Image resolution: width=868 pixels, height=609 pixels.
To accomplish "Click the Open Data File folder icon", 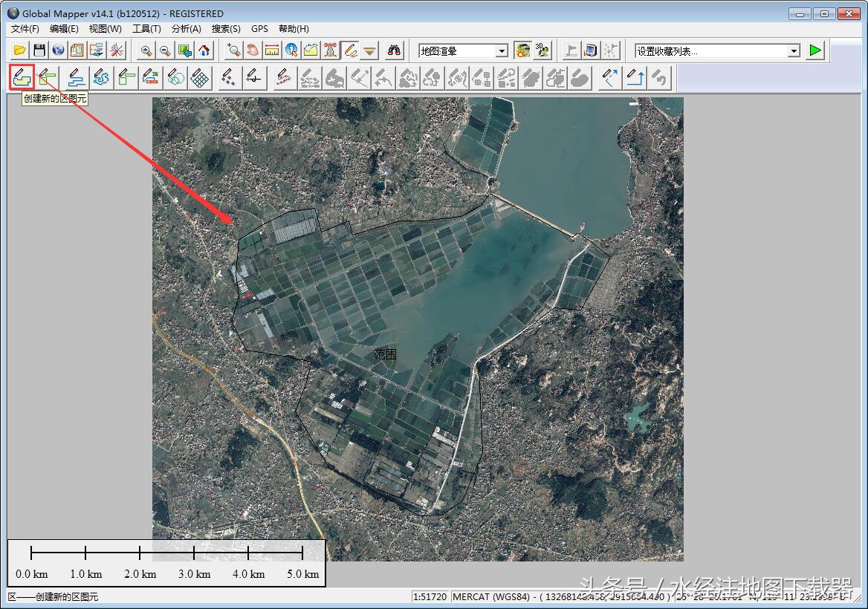I will pyautogui.click(x=20, y=51).
